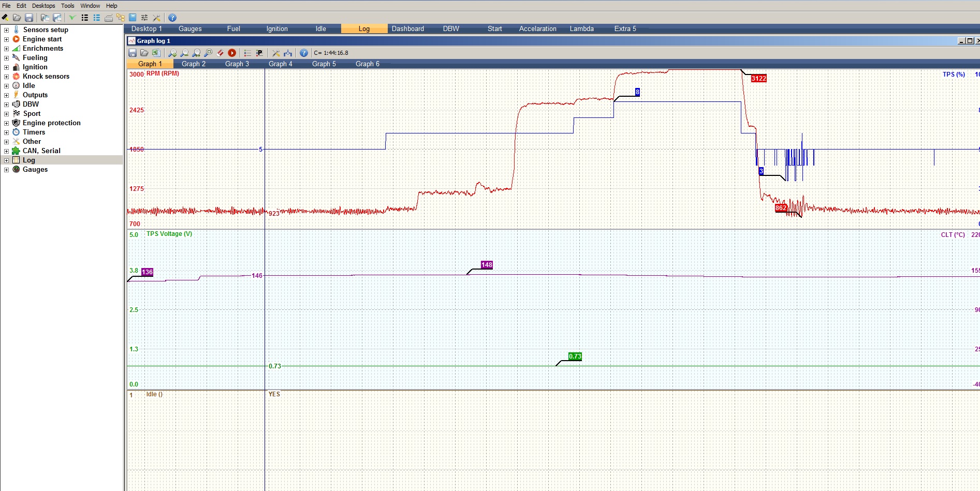Open the graph log help icon

tap(304, 53)
